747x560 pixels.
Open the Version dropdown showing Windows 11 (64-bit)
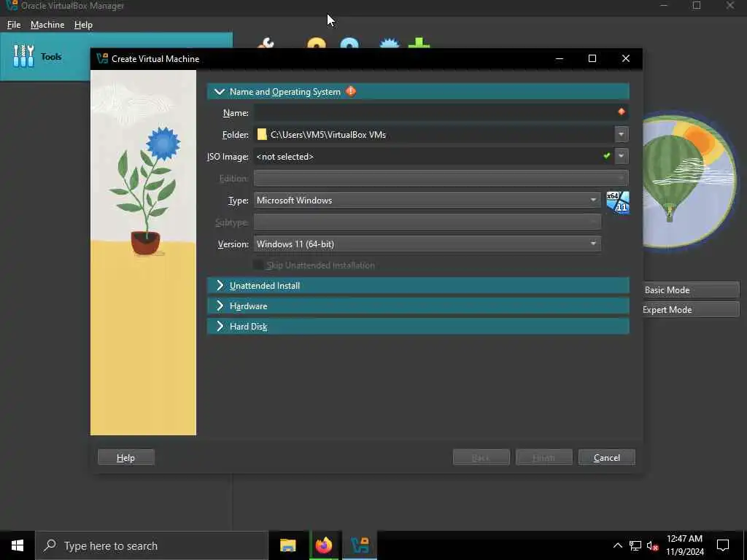pos(427,244)
